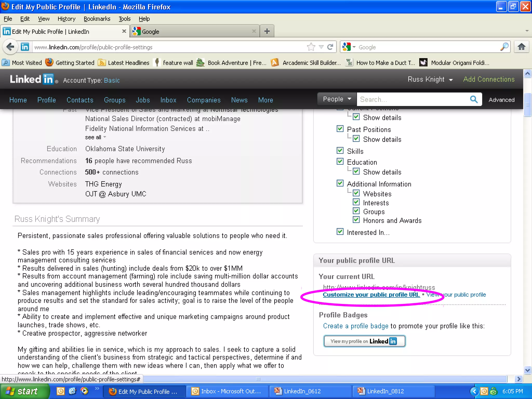Click the bookmark star icon in address bar
Image resolution: width=532 pixels, height=399 pixels.
pos(311,47)
